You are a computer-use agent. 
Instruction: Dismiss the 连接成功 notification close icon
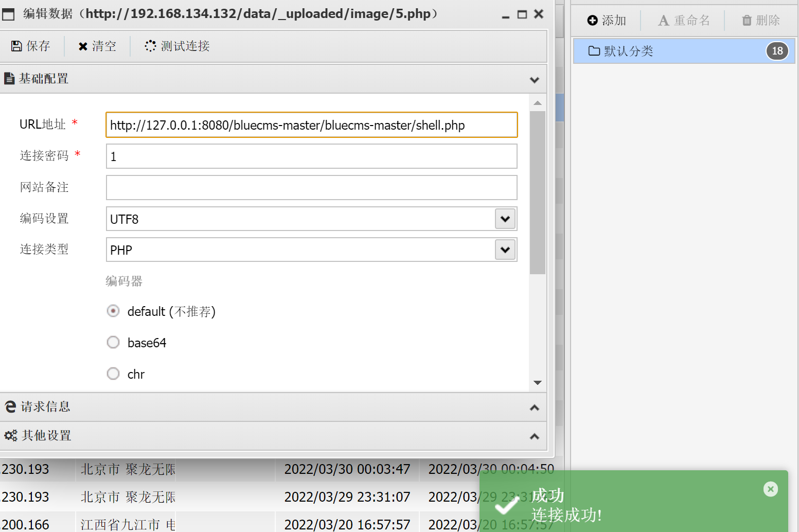[x=771, y=489]
